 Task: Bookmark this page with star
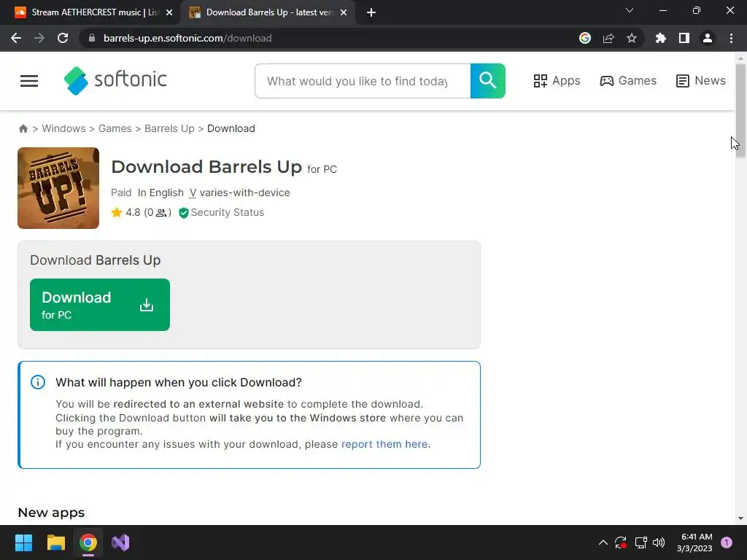point(632,38)
